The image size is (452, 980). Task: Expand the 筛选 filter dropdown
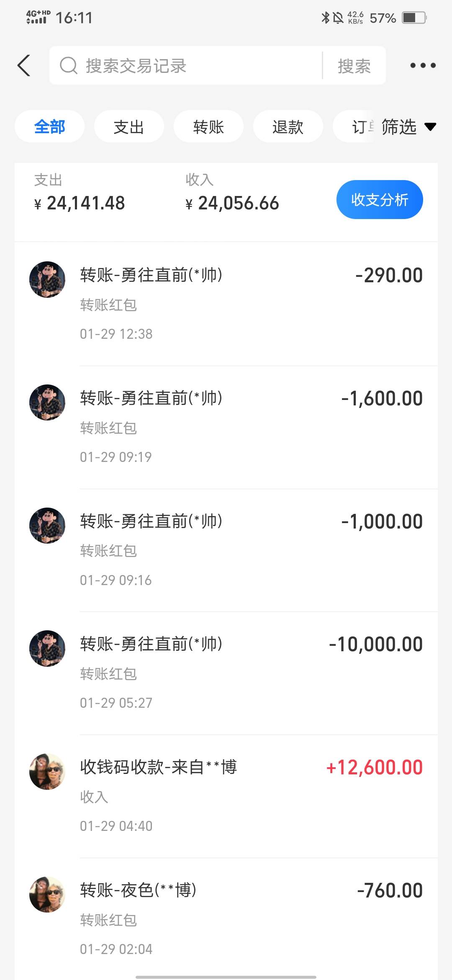point(408,126)
